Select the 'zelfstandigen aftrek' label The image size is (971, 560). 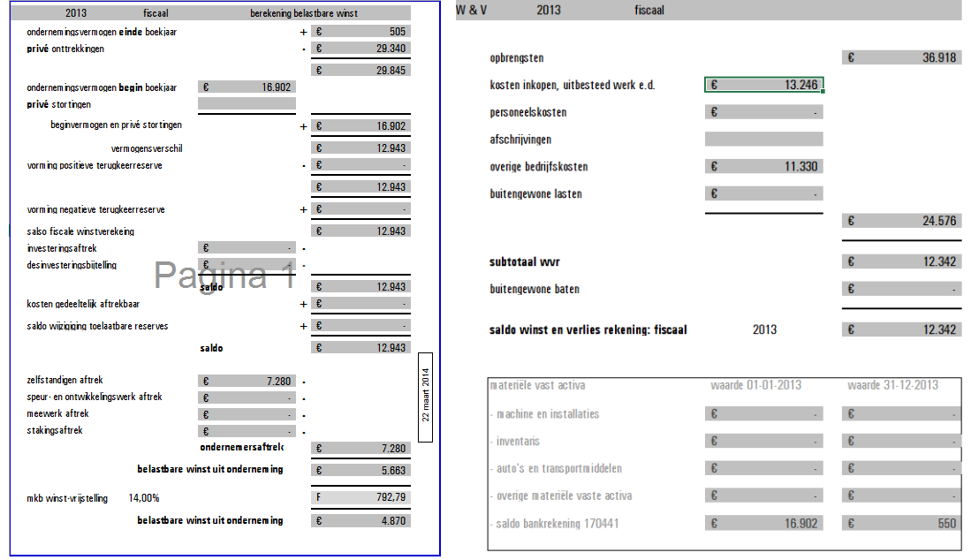tap(64, 380)
